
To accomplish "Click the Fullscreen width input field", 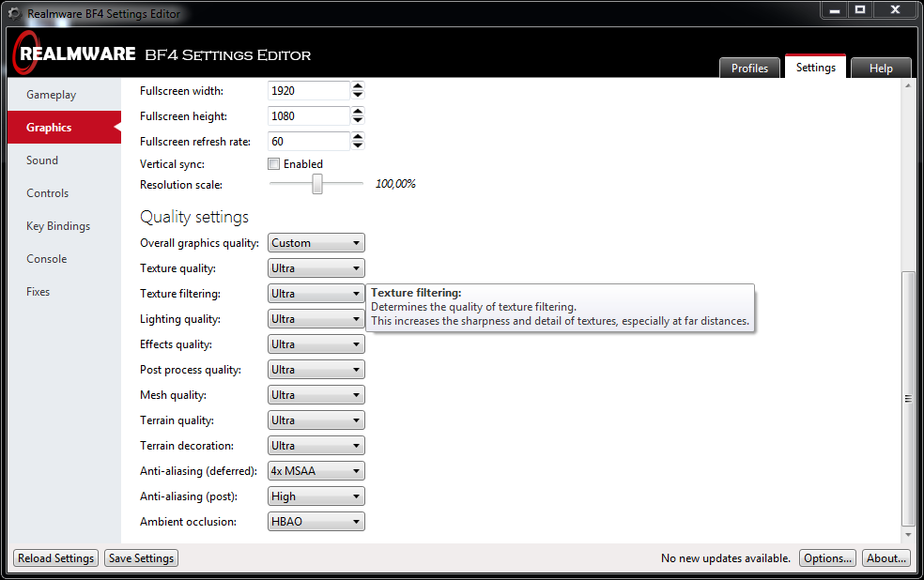I will (309, 91).
